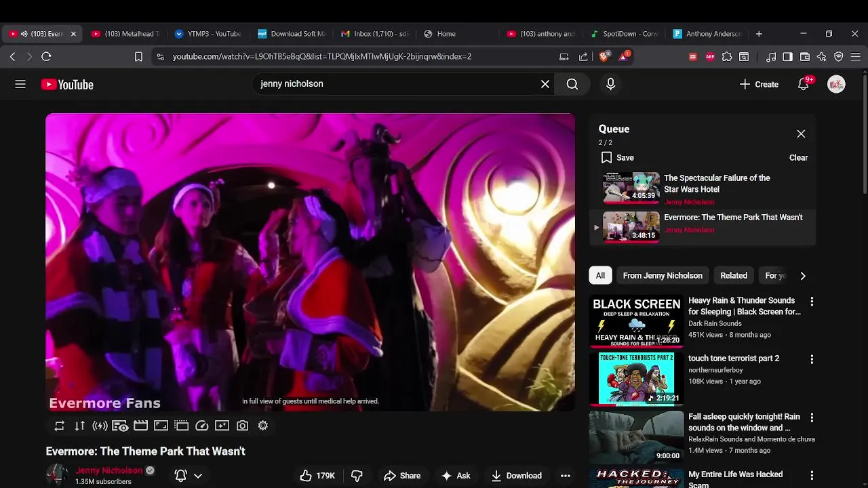Open the account avatar menu

pyautogui.click(x=836, y=84)
